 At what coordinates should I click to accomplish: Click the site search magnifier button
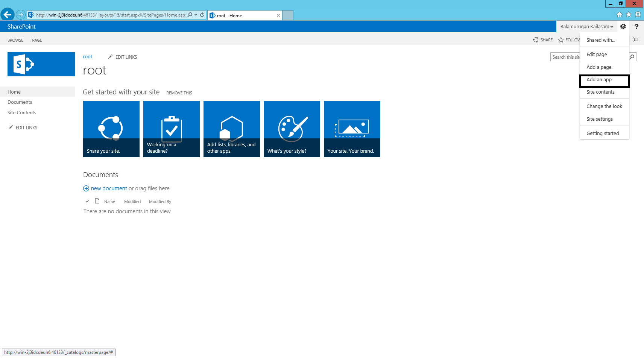[632, 57]
